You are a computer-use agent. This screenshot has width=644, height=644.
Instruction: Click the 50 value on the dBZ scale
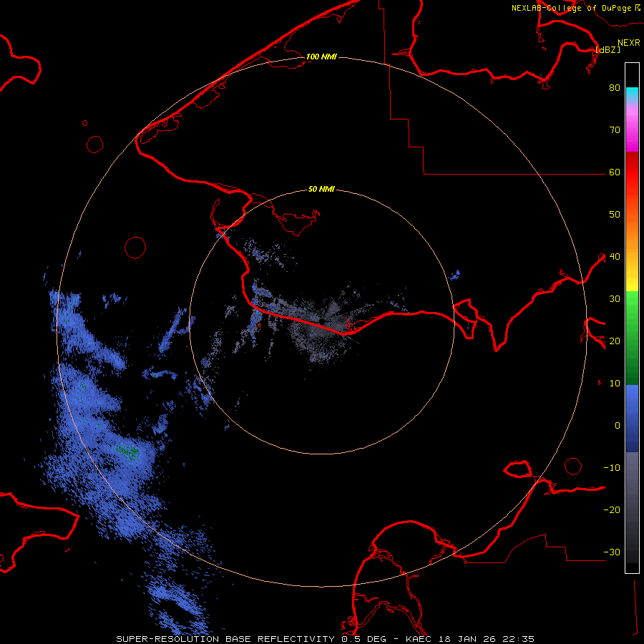point(615,215)
